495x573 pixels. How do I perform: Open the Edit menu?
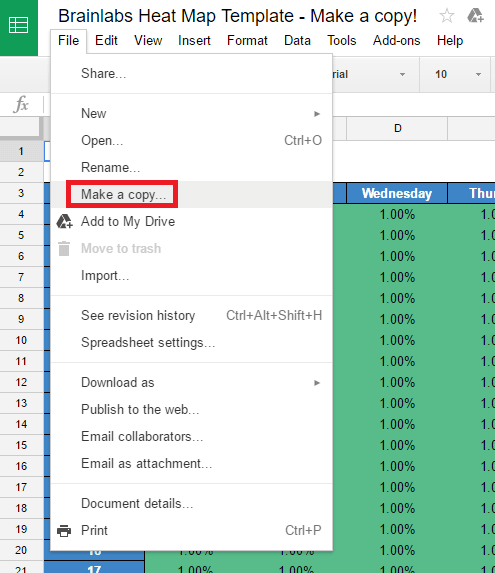[106, 41]
